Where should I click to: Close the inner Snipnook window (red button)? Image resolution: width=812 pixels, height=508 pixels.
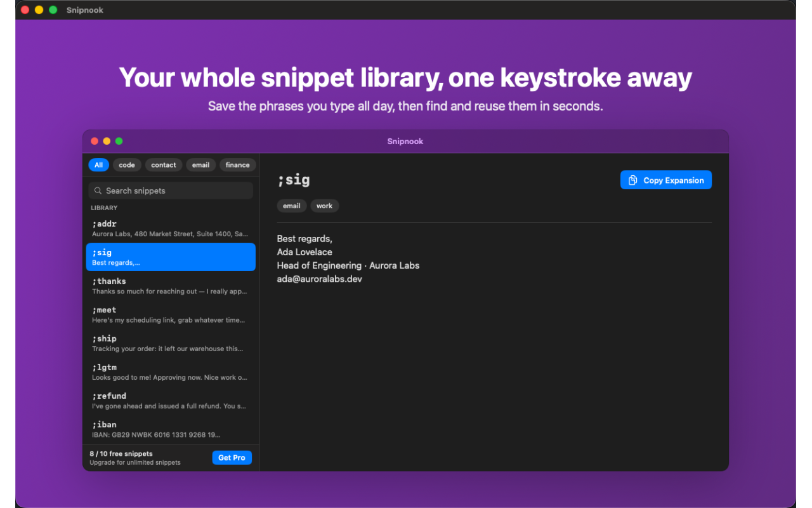(95, 142)
